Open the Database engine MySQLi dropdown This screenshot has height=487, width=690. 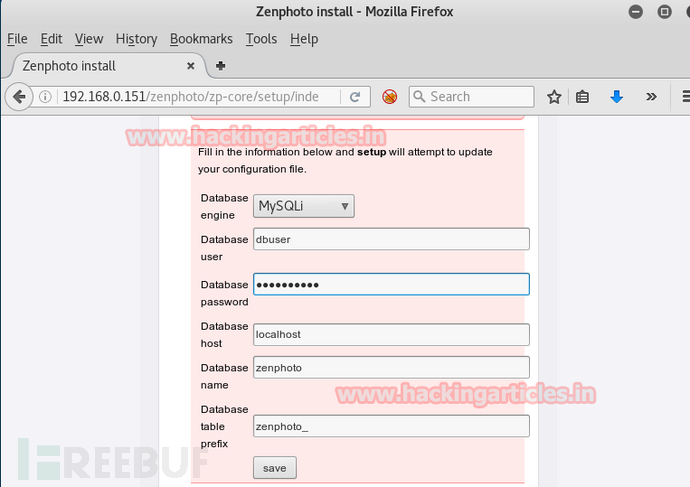(x=304, y=206)
